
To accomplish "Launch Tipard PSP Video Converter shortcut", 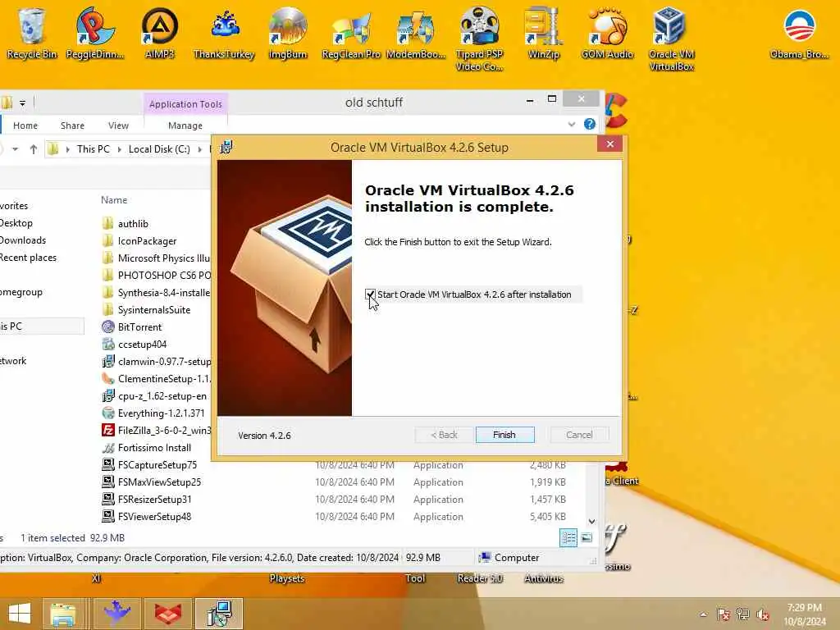I will pyautogui.click(x=479, y=39).
